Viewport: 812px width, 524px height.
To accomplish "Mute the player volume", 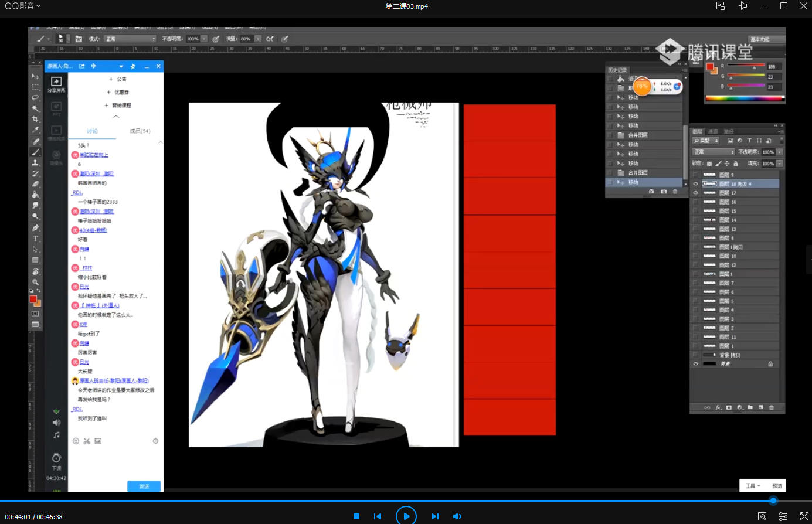I will point(457,516).
